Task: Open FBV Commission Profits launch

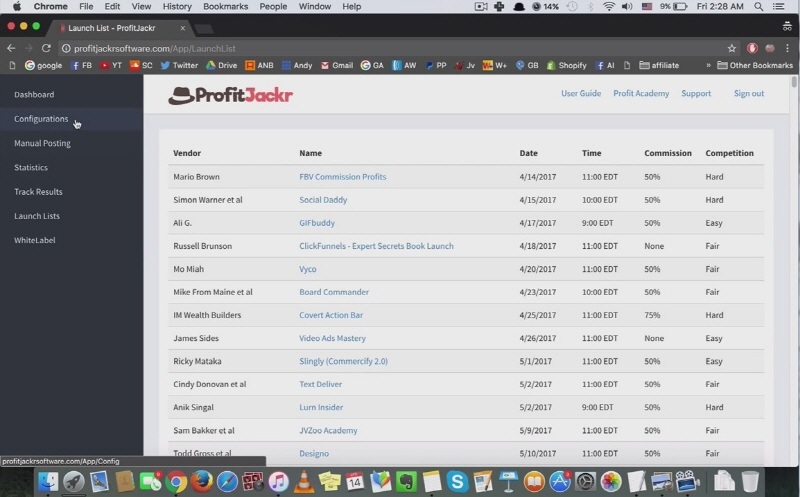Action: [342, 177]
